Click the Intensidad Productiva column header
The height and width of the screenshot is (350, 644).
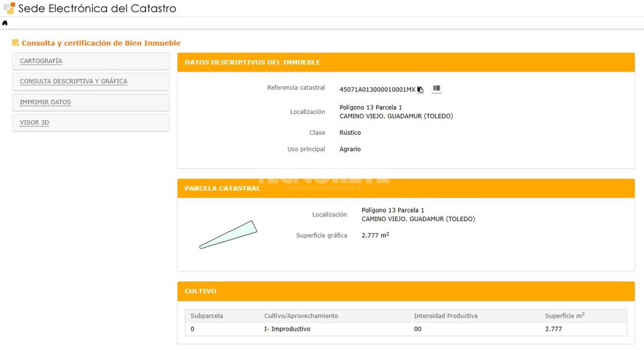click(445, 316)
